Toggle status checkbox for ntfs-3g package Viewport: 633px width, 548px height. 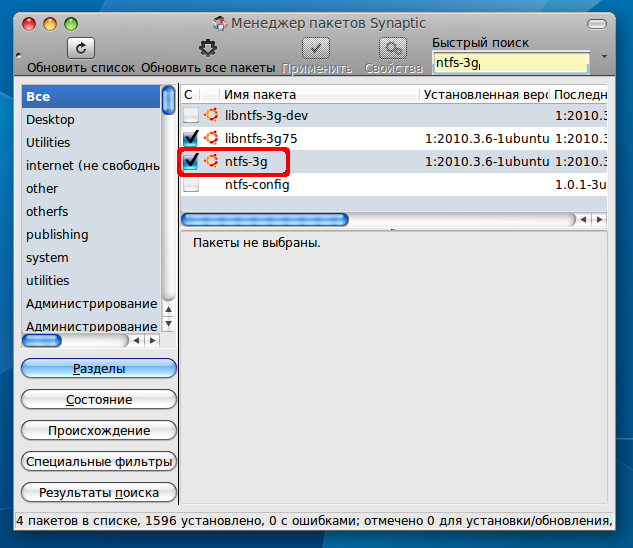[x=191, y=162]
